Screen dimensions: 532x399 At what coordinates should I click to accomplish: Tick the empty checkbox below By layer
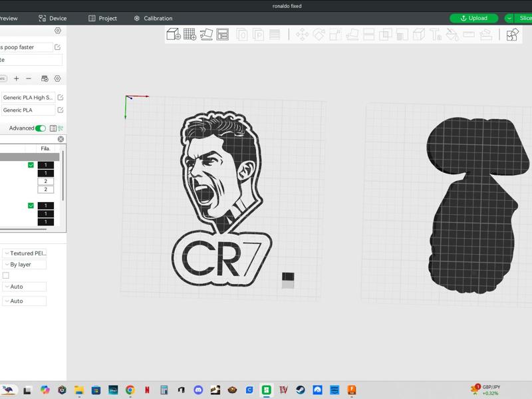[x=6, y=275]
